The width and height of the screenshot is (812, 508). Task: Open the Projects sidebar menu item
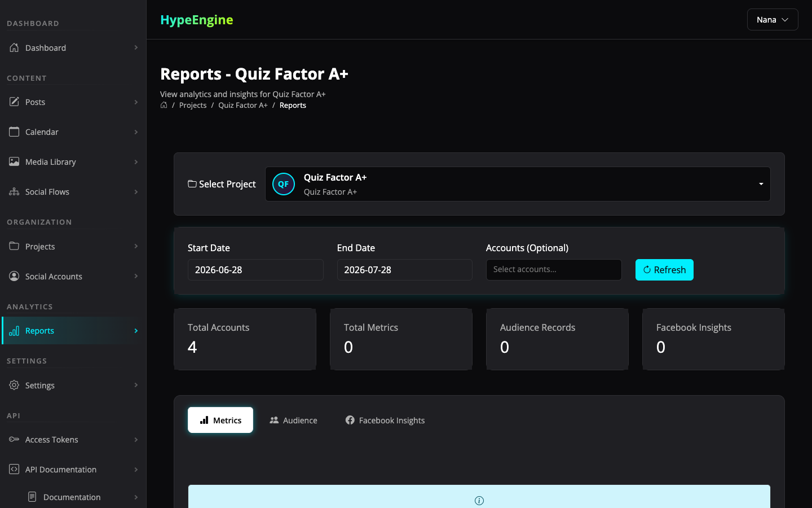click(x=73, y=246)
